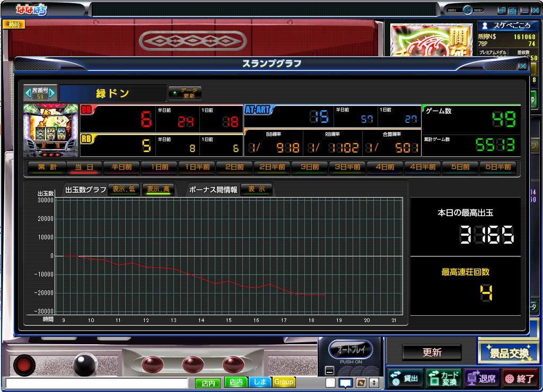Screen dimensions: 543x392
Task: Click the 退席 leave seat icon
Action: pyautogui.click(x=481, y=378)
